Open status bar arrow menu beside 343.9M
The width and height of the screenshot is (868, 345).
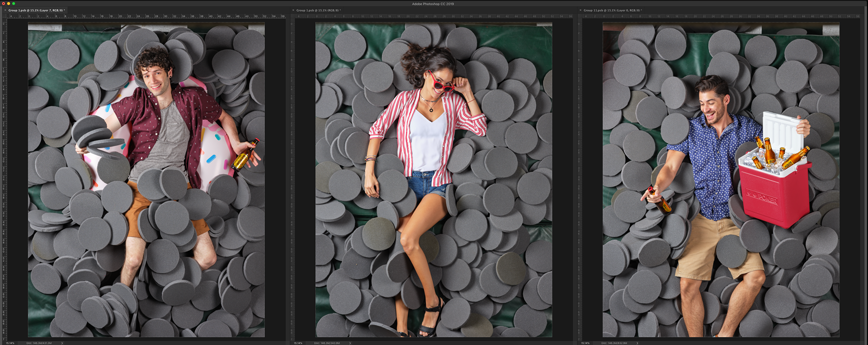350,343
